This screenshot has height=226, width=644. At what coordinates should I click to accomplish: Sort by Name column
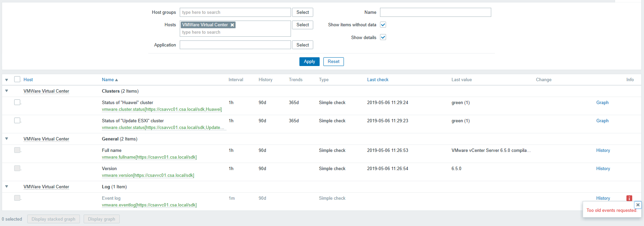(x=110, y=80)
